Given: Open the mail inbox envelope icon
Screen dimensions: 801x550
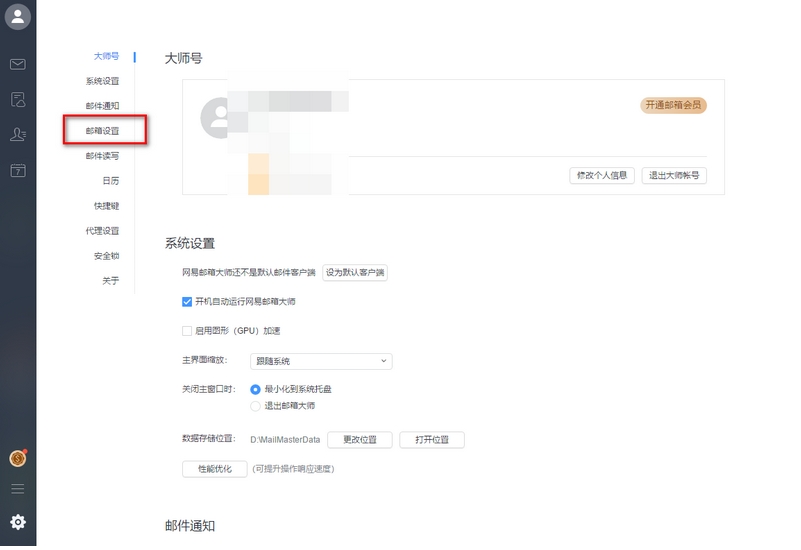Looking at the screenshot, I should [x=18, y=64].
